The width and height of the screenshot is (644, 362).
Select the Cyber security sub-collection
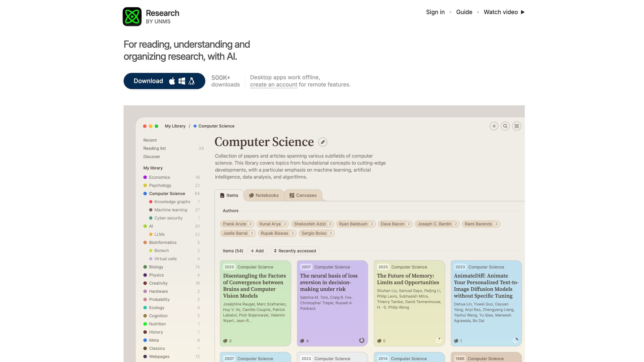pyautogui.click(x=174, y=218)
